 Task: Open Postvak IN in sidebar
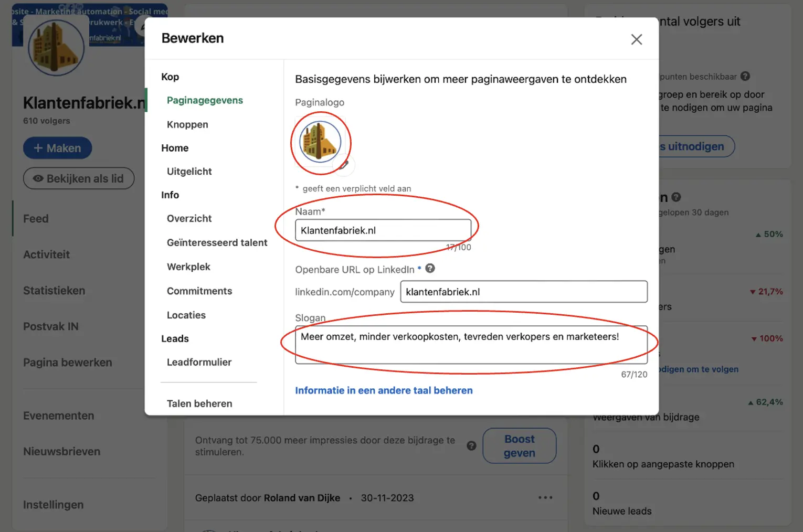tap(51, 326)
